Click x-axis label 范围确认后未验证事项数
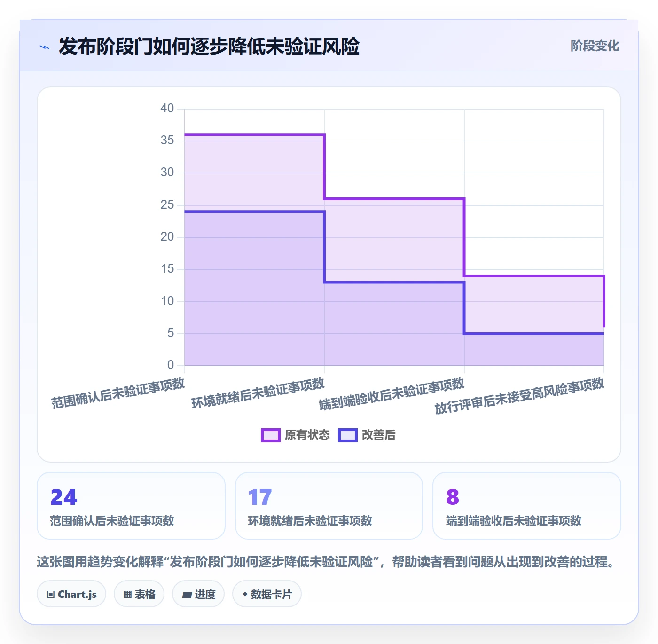The image size is (658, 644). coord(118,393)
